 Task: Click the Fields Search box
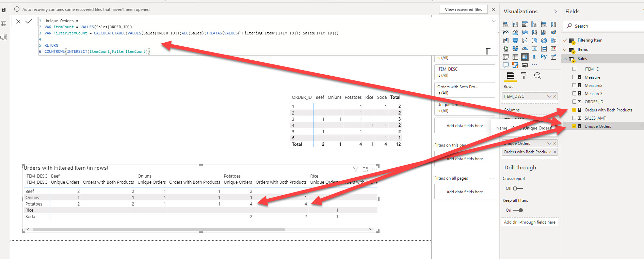point(604,26)
